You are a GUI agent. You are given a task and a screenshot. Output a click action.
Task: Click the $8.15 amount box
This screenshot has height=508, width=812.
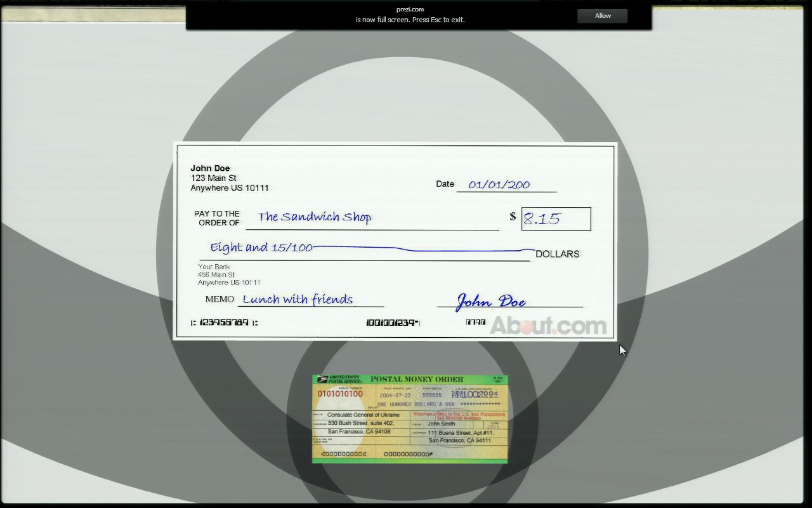click(x=556, y=219)
